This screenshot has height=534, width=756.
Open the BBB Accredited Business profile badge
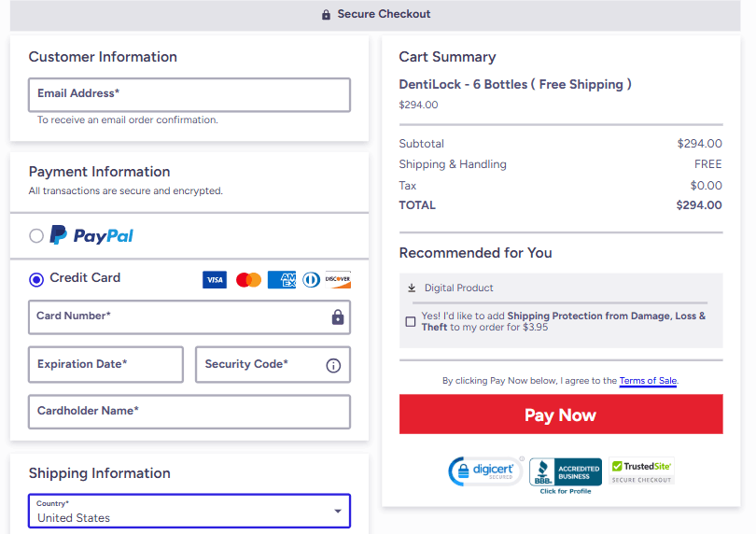[x=566, y=474]
